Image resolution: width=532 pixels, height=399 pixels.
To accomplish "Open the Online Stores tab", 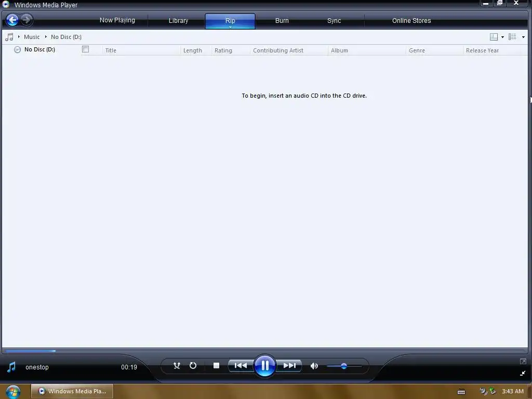I will [411, 21].
